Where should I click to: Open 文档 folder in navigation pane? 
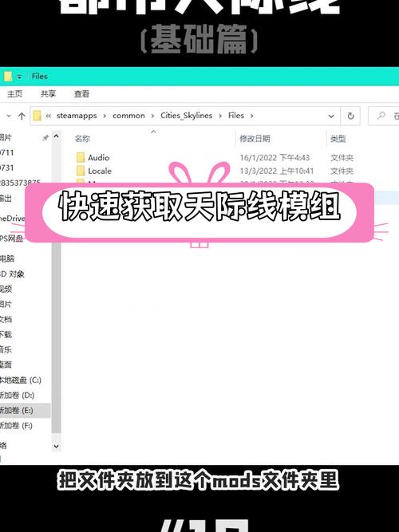click(6, 319)
